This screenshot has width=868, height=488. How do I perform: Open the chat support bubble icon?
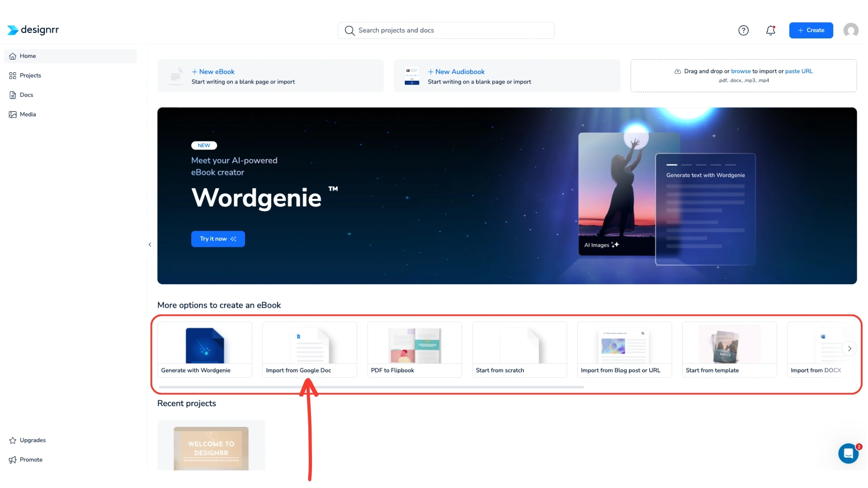click(x=848, y=453)
